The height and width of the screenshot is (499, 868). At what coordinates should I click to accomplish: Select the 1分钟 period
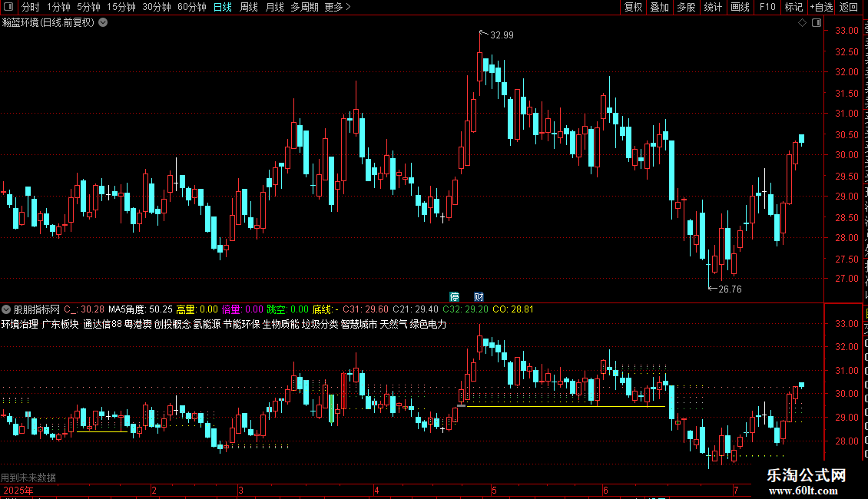click(58, 7)
